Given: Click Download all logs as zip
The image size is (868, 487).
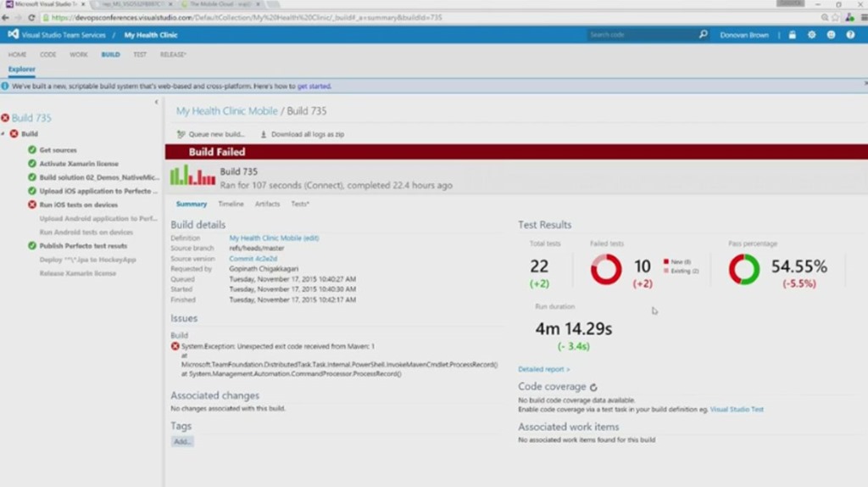Looking at the screenshot, I should point(303,134).
